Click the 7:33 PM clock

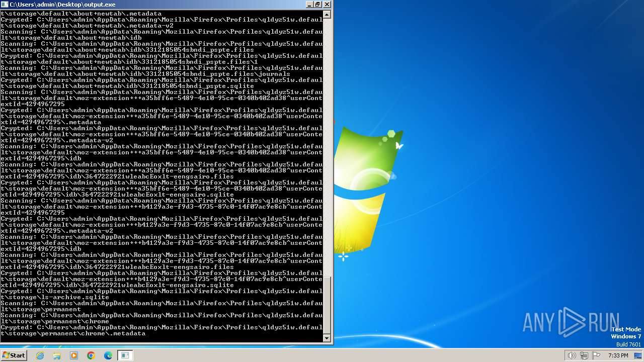click(x=618, y=355)
